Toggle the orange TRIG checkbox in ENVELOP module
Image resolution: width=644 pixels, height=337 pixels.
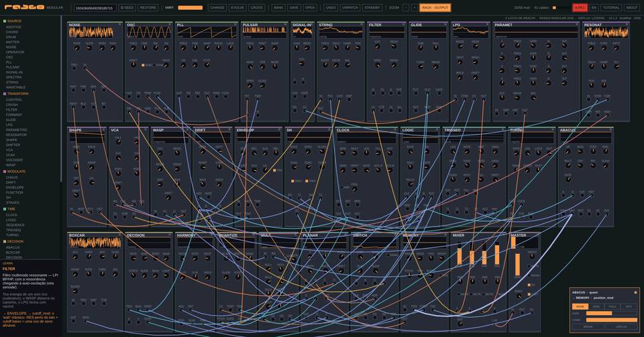click(274, 170)
